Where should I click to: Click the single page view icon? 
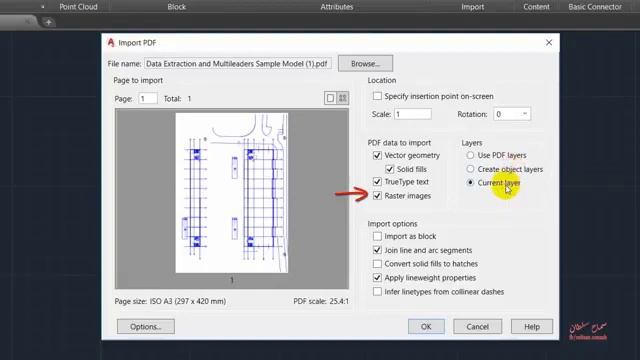(330, 98)
